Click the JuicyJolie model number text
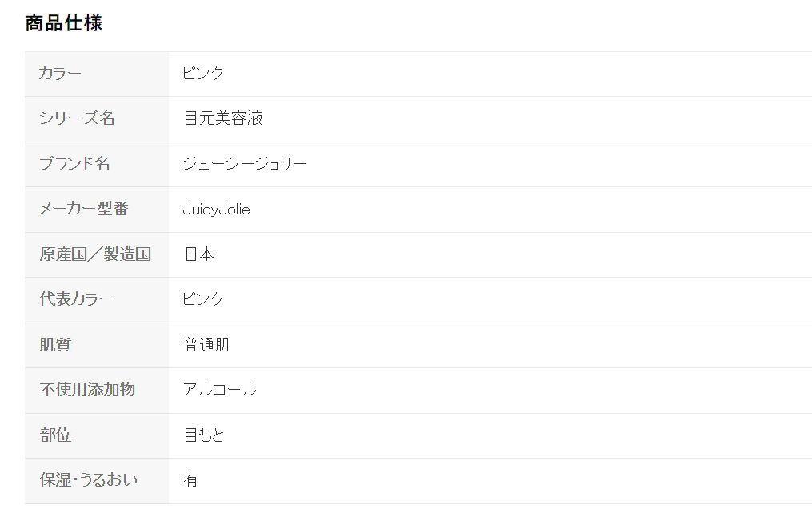The height and width of the screenshot is (513, 812). pos(216,210)
